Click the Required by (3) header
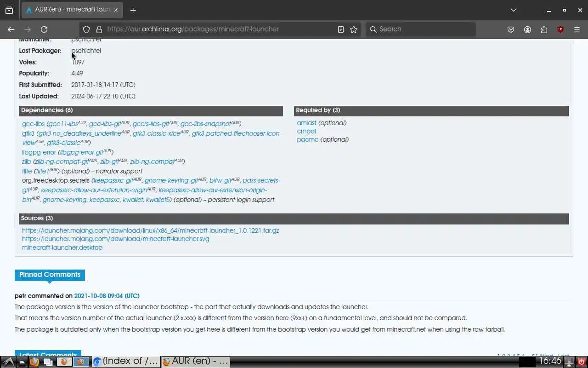The width and height of the screenshot is (588, 368). pyautogui.click(x=431, y=110)
